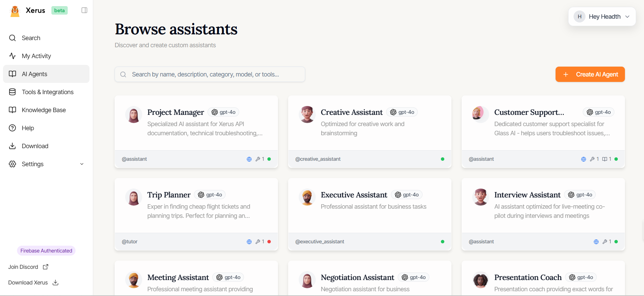Click the Firebase Authenticated badge
The image size is (644, 296).
point(46,251)
